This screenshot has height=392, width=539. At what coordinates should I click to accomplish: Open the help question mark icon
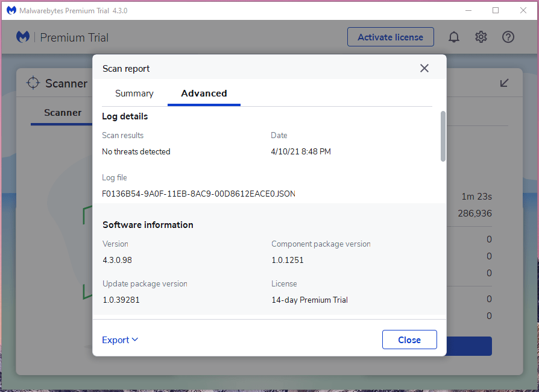click(x=508, y=37)
